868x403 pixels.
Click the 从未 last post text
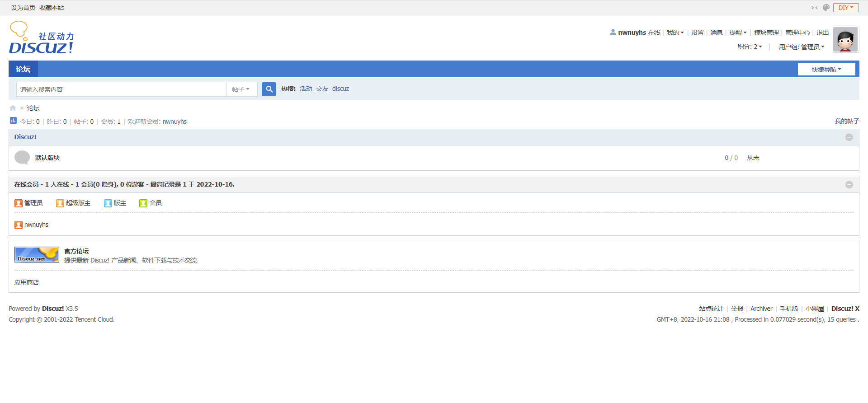(753, 158)
